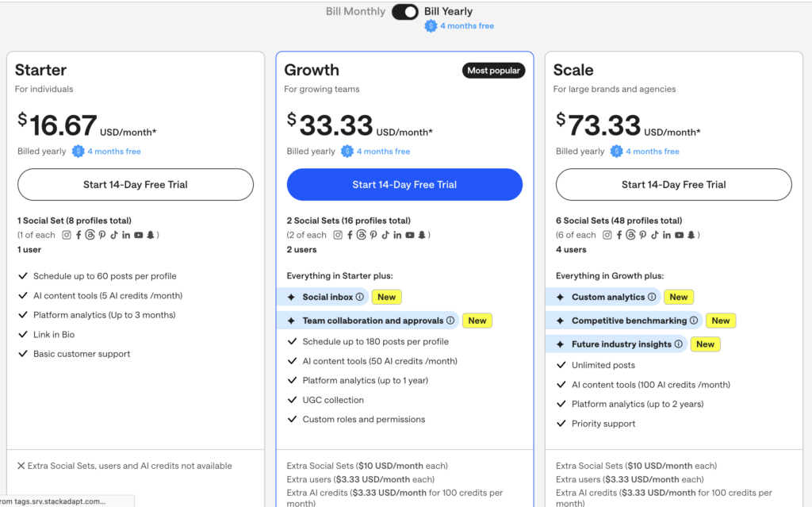This screenshot has width=812, height=507.
Task: Click info icon next to Custom analytics
Action: pos(653,298)
